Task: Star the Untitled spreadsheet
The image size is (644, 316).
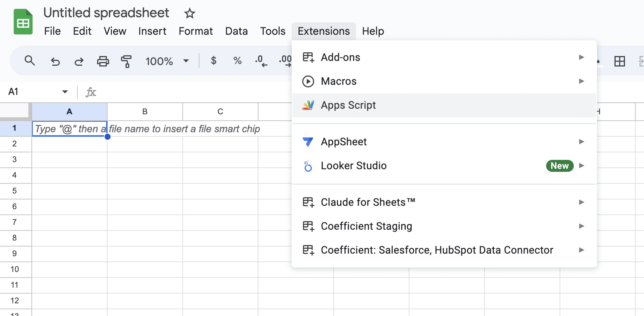Action: [x=190, y=13]
